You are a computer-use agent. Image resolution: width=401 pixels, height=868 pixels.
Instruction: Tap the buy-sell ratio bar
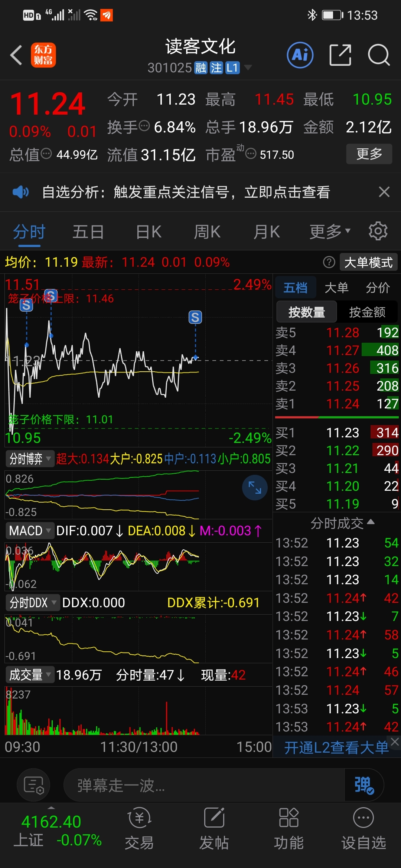pos(337,417)
